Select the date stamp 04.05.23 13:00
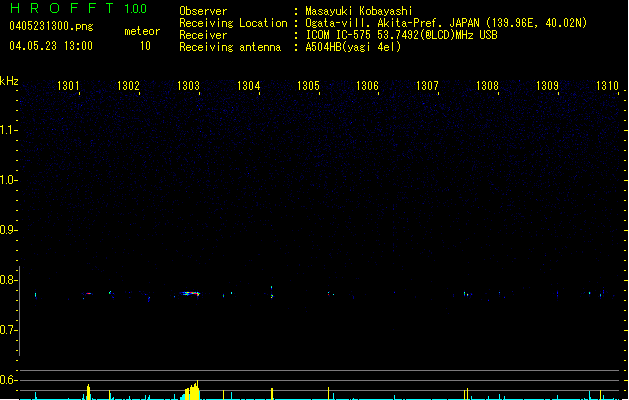This screenshot has height=400, width=629. pyautogui.click(x=51, y=46)
